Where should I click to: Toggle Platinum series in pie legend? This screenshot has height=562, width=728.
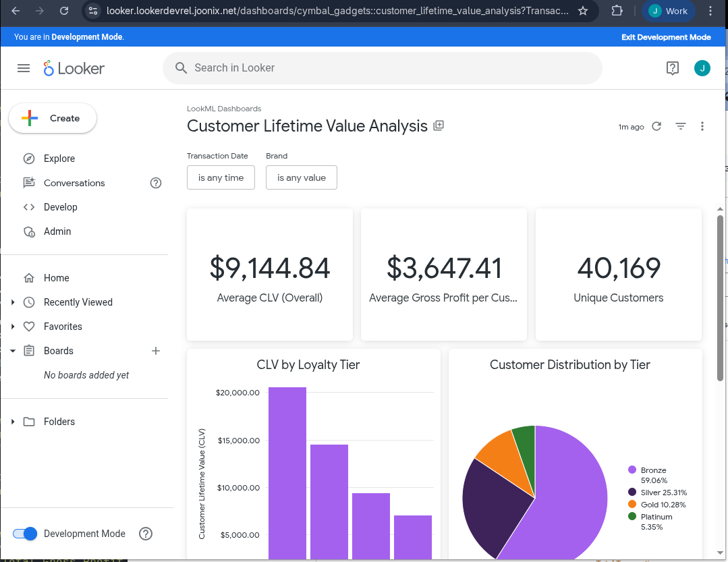[656, 517]
